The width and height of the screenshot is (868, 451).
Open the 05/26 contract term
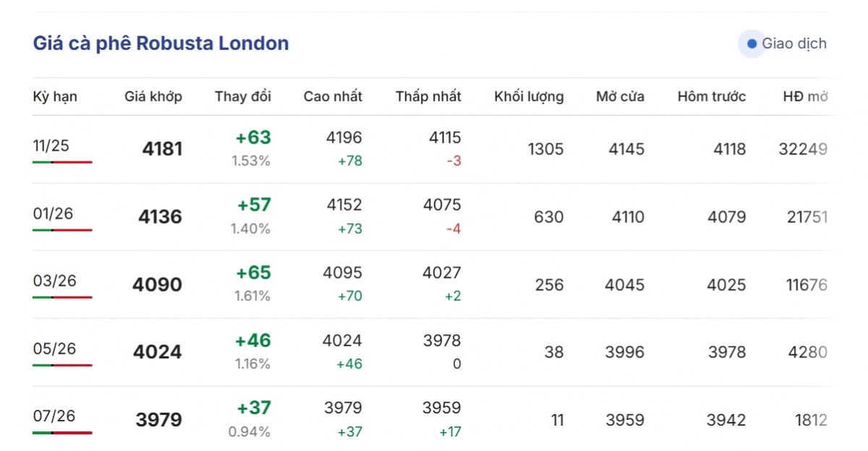click(x=54, y=349)
